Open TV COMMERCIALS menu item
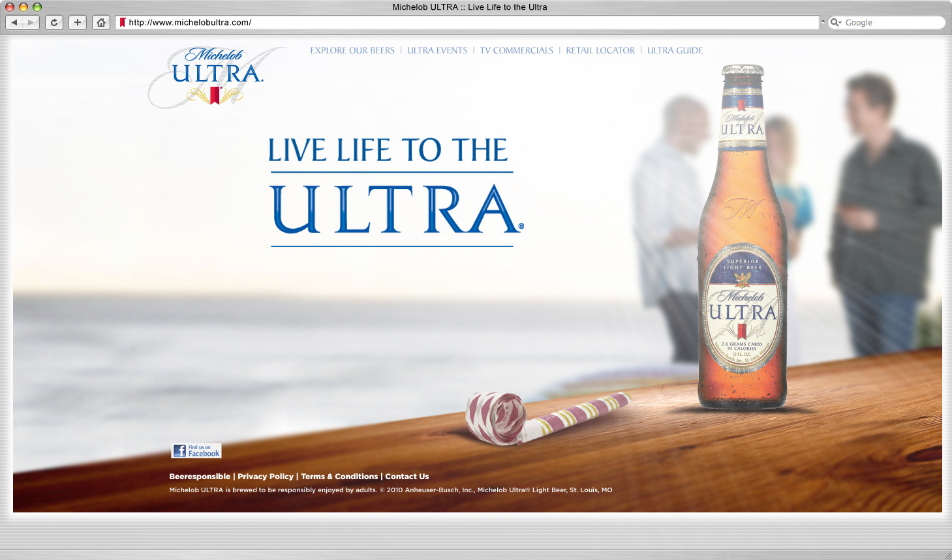The height and width of the screenshot is (560, 952). click(x=517, y=50)
